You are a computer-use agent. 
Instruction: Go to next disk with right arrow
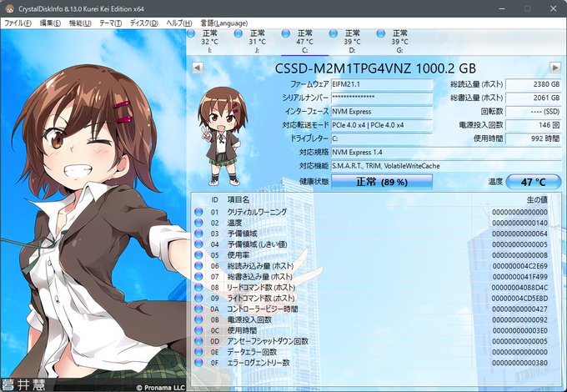pos(555,68)
